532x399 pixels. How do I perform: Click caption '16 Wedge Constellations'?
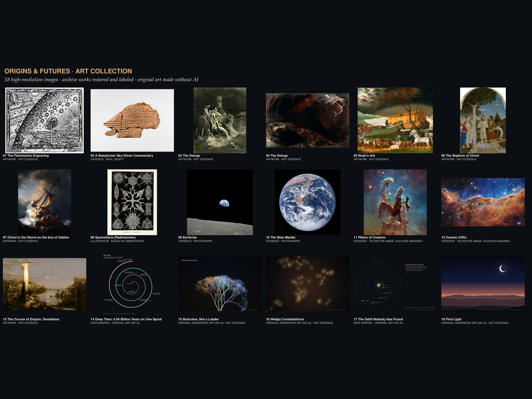coord(285,319)
